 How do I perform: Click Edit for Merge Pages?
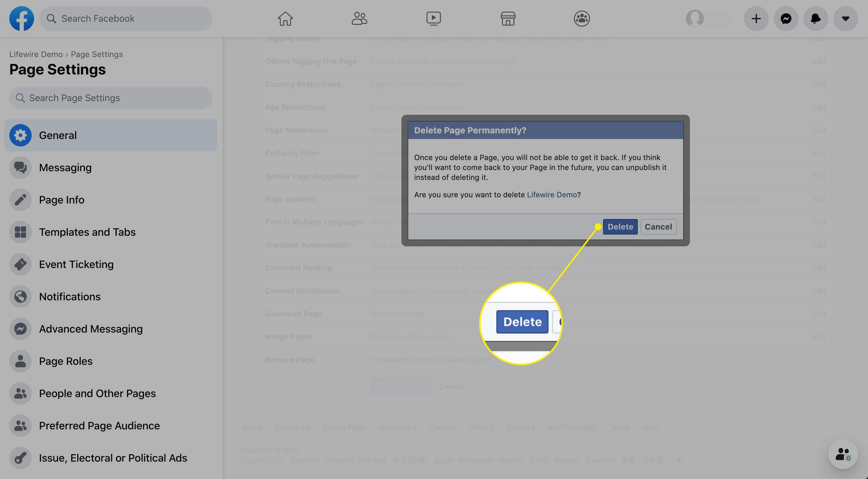(819, 337)
